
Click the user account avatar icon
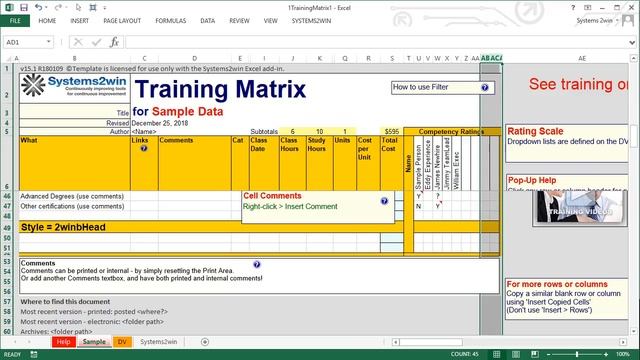point(628,20)
